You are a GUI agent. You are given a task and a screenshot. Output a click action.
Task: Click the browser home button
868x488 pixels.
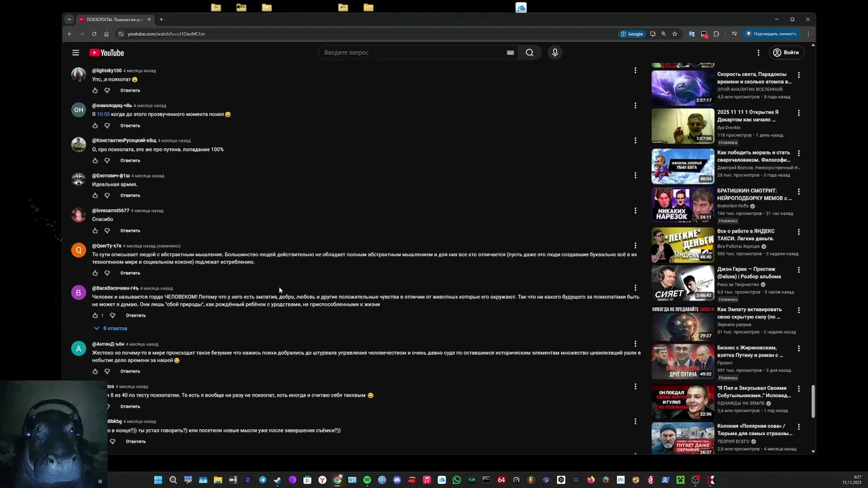click(106, 34)
